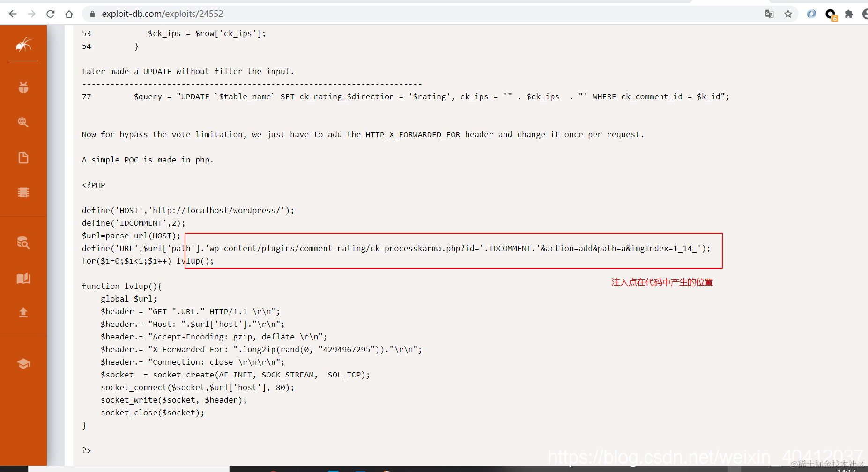Click the socket_close($socket); line
The width and height of the screenshot is (868, 472).
[153, 413]
